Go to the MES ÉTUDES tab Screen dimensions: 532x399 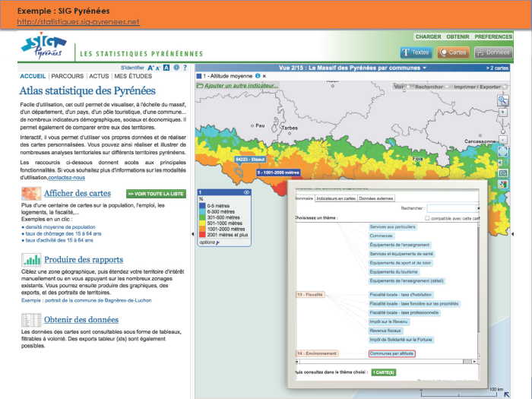point(133,76)
